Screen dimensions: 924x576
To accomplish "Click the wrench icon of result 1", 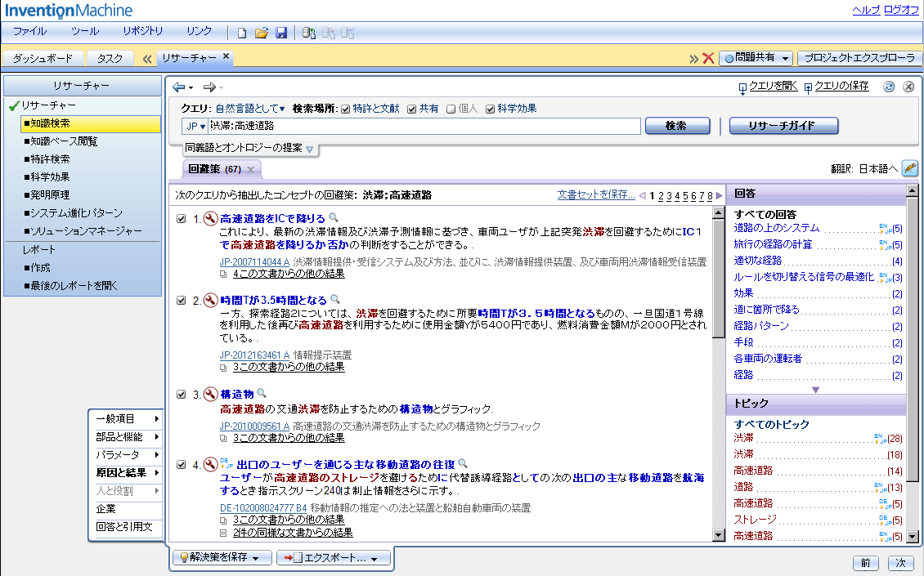I will [210, 218].
